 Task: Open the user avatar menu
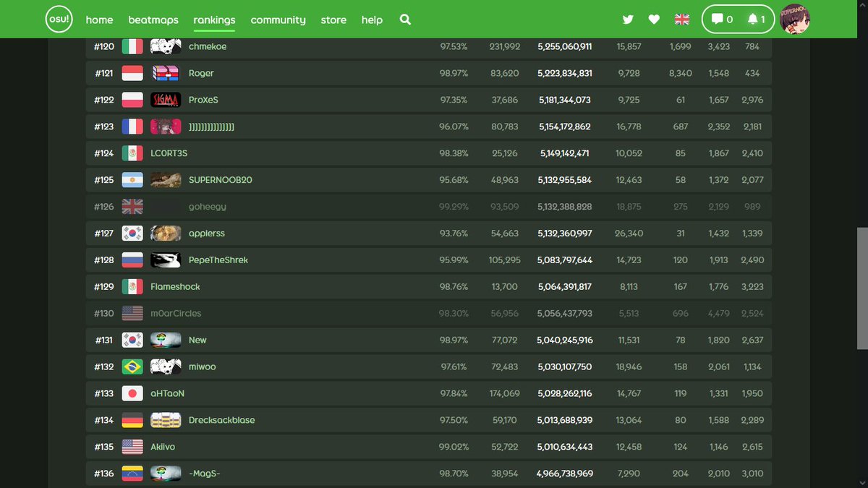(795, 20)
